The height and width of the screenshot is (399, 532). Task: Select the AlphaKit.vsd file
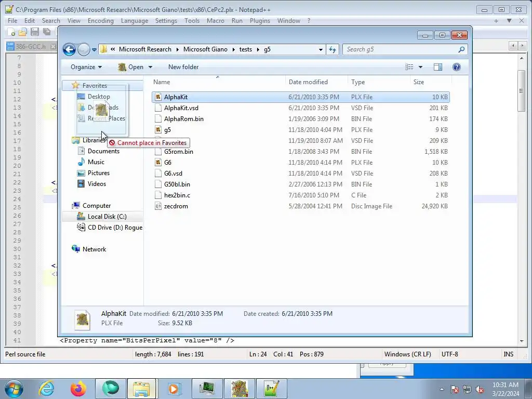tap(181, 108)
